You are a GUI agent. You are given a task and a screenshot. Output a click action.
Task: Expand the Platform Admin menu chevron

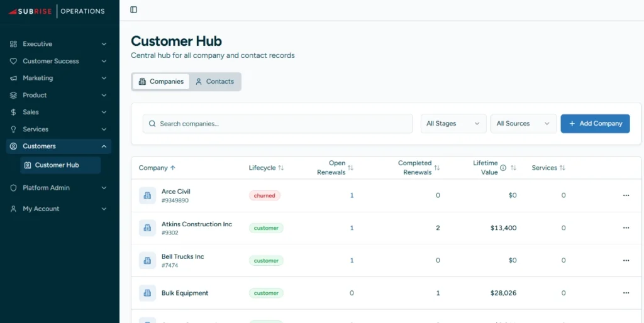(x=104, y=188)
